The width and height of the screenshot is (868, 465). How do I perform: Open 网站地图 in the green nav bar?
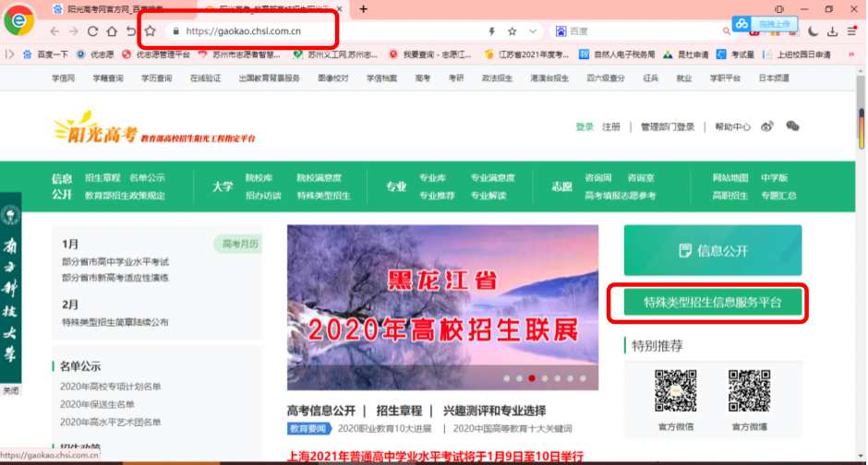coord(730,177)
